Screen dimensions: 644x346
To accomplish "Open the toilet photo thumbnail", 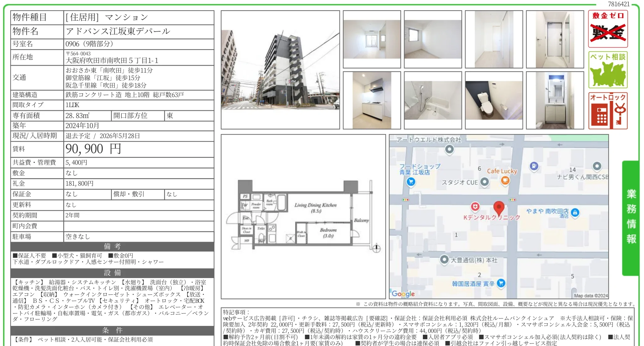I will [494, 100].
